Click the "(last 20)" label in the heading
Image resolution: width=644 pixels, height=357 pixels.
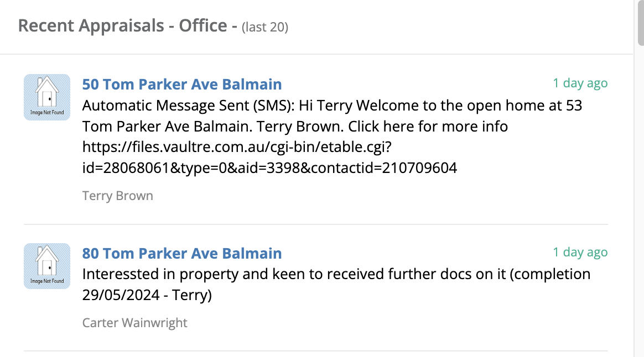coord(265,27)
